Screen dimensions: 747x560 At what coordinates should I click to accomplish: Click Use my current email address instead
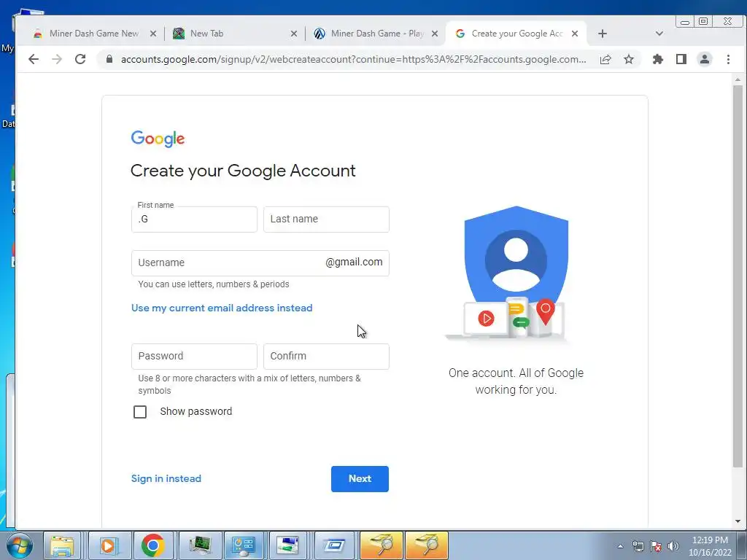tap(222, 308)
